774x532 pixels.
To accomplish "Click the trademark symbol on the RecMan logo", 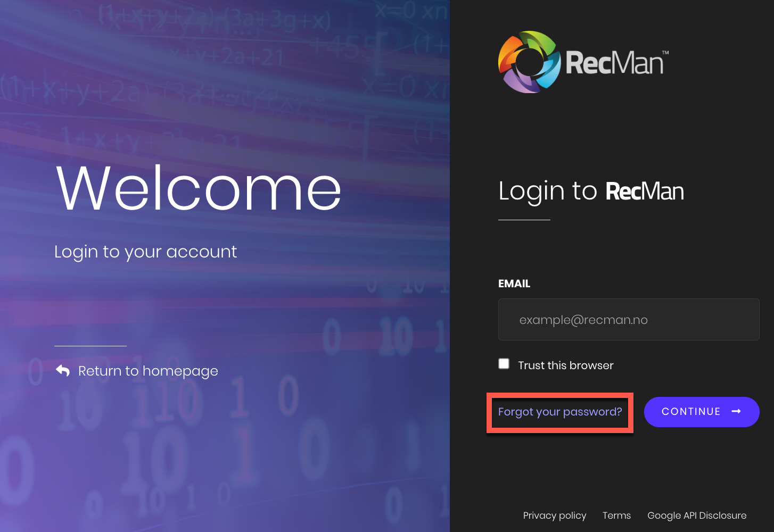I will click(x=665, y=53).
